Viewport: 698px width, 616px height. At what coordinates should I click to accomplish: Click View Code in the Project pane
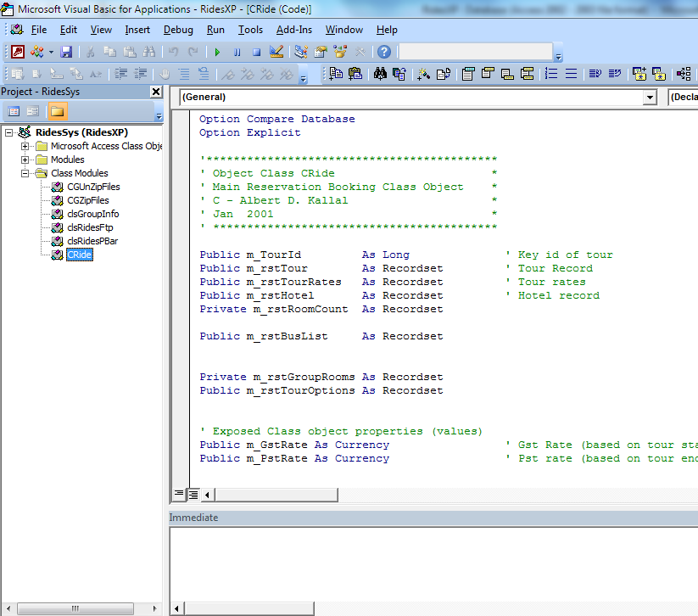14,111
